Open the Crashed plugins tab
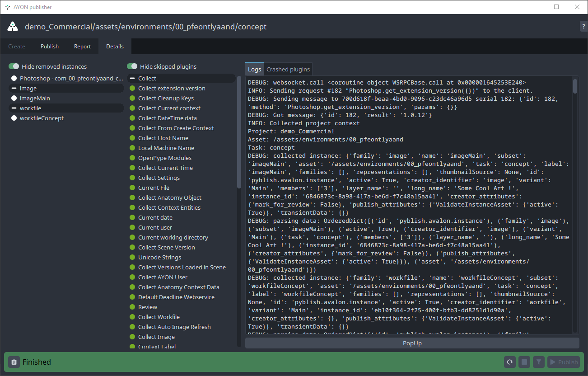The height and width of the screenshot is (376, 588). click(288, 69)
